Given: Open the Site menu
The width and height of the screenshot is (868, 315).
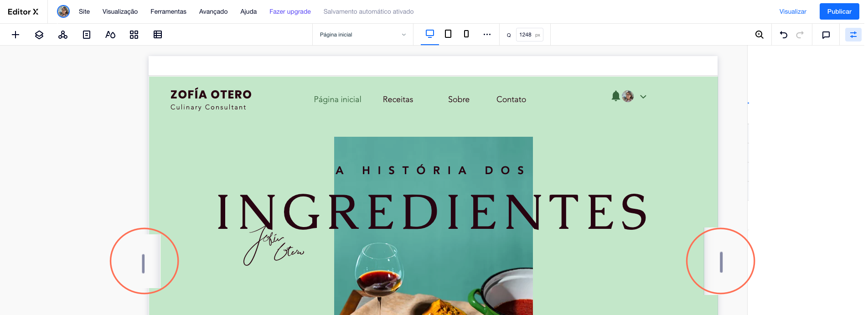Looking at the screenshot, I should (x=84, y=11).
